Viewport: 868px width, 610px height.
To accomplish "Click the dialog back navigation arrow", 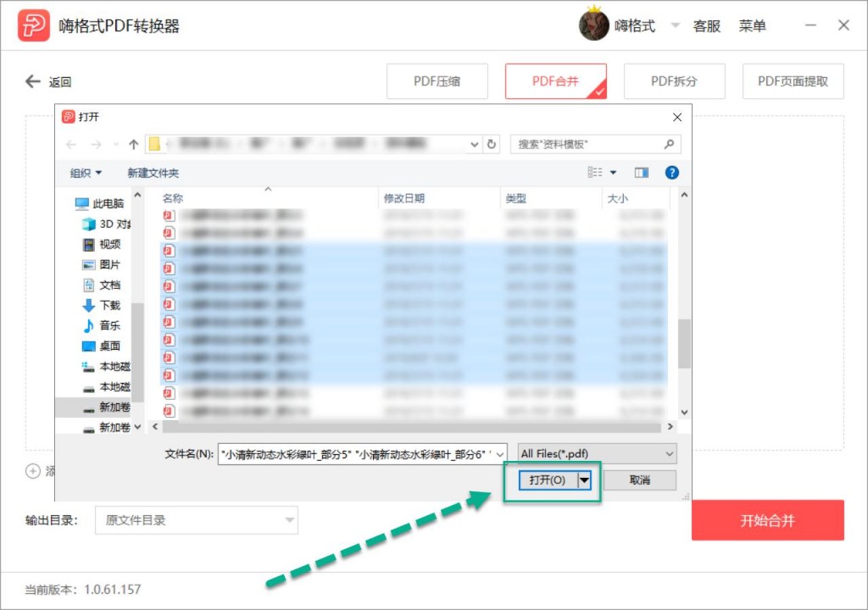I will click(x=71, y=145).
